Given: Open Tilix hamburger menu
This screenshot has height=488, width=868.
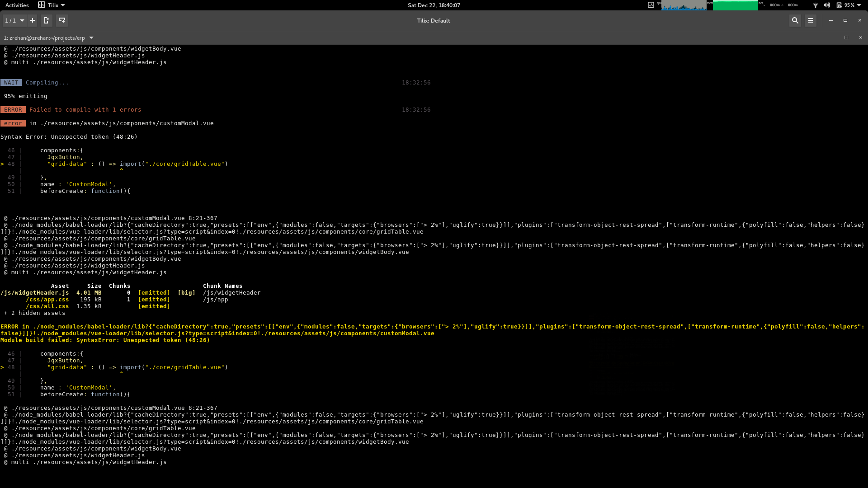Looking at the screenshot, I should 810,20.
